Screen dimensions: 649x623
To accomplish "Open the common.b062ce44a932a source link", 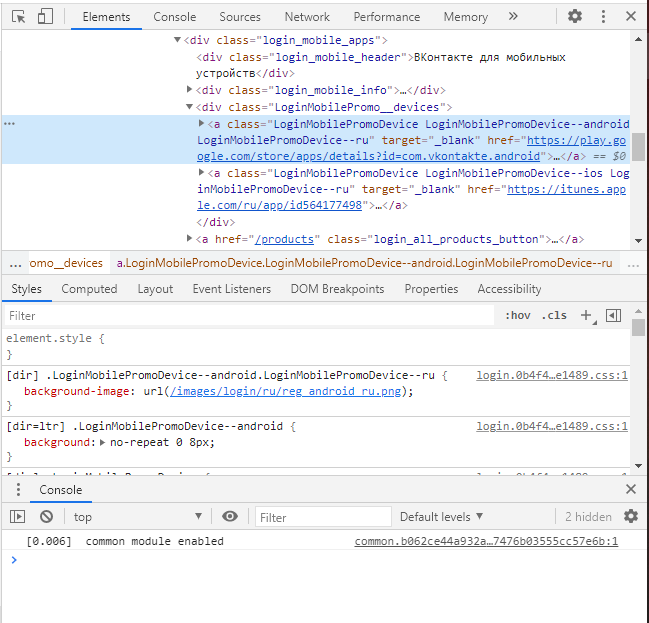I will (486, 541).
